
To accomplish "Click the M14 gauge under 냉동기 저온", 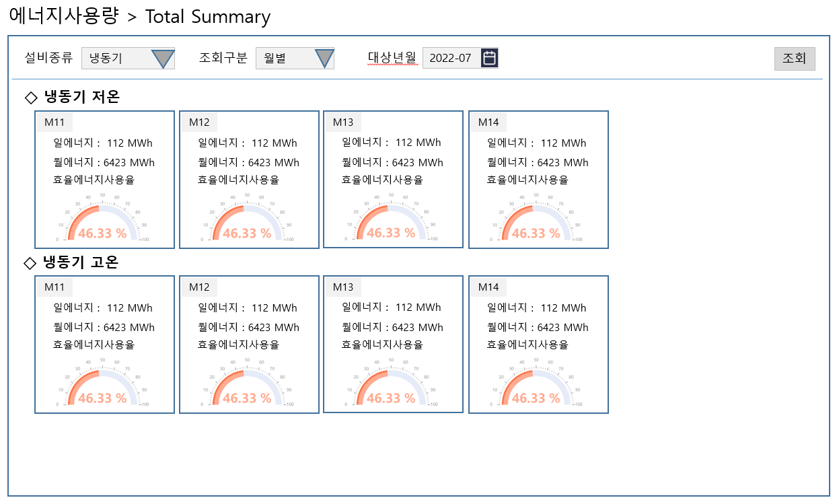I will (x=536, y=220).
